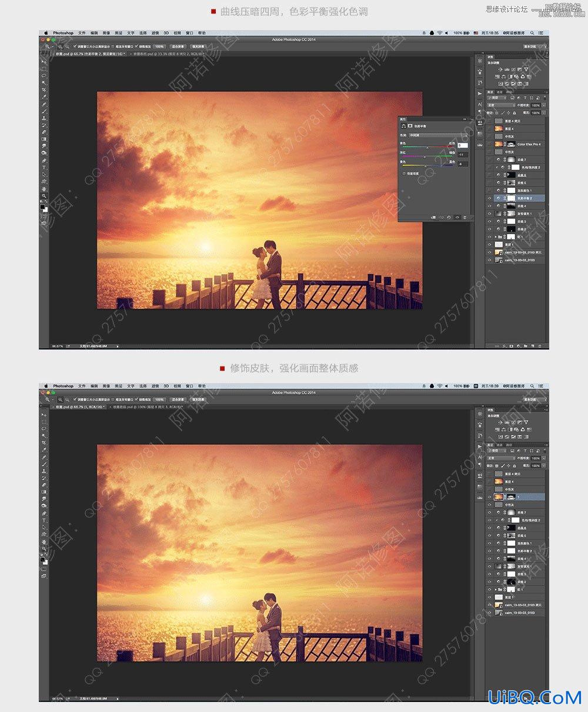Open fill dropdown arrow in upper Layers panel
This screenshot has width=588, height=712.
click(544, 113)
